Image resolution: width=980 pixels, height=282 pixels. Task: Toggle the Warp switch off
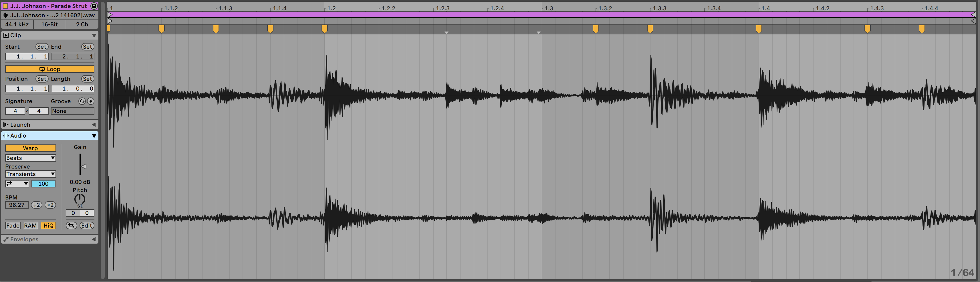30,148
